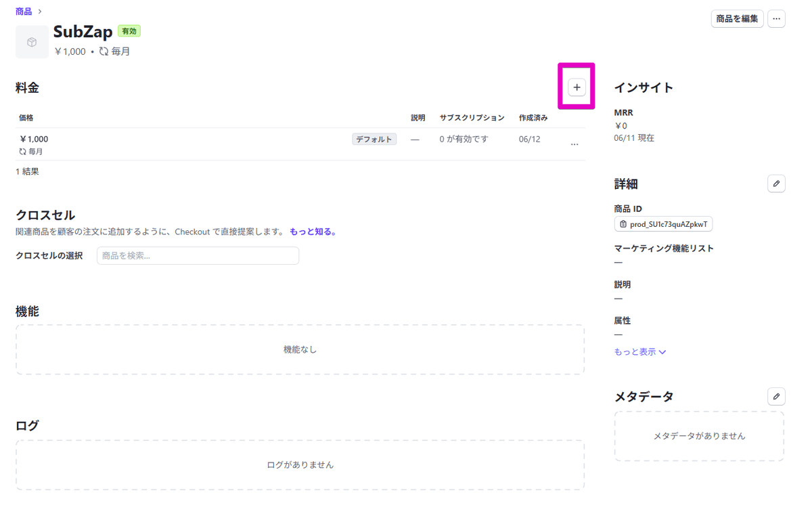The height and width of the screenshot is (518, 812).
Task: Select the デフォルト badge in price row
Action: pyautogui.click(x=374, y=139)
